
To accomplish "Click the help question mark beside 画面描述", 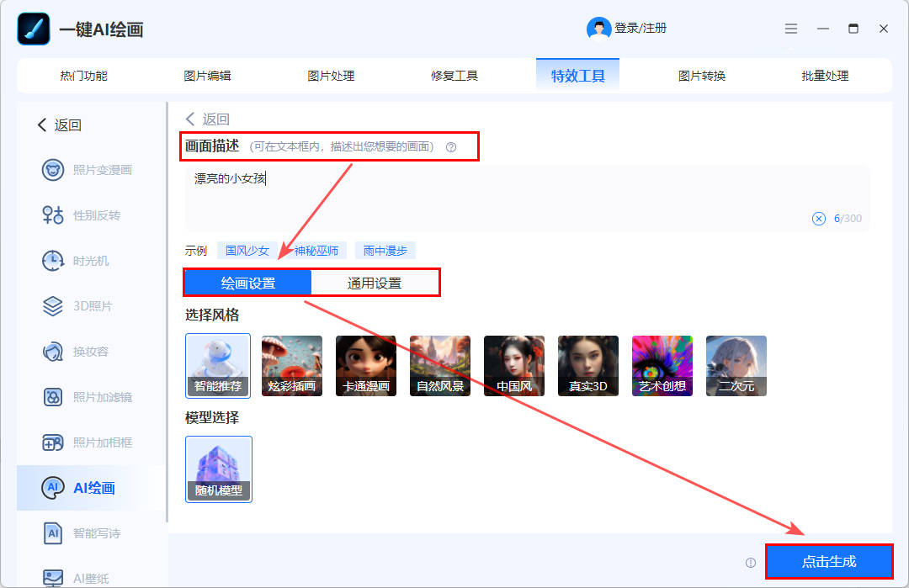I will click(x=451, y=147).
